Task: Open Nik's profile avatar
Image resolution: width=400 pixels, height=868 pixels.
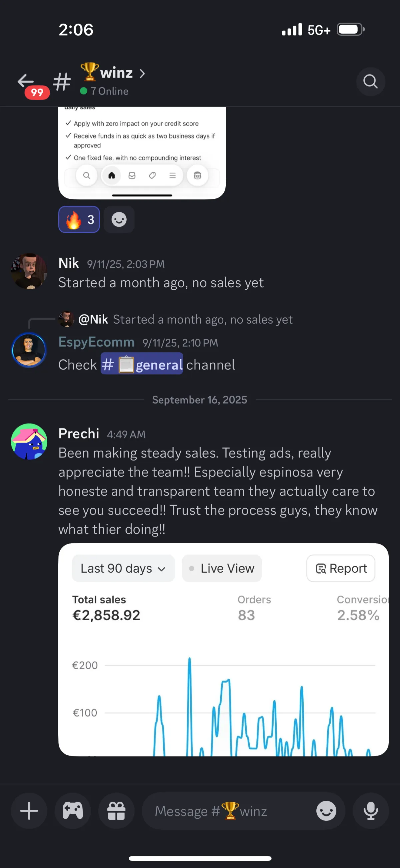Action: 29,271
